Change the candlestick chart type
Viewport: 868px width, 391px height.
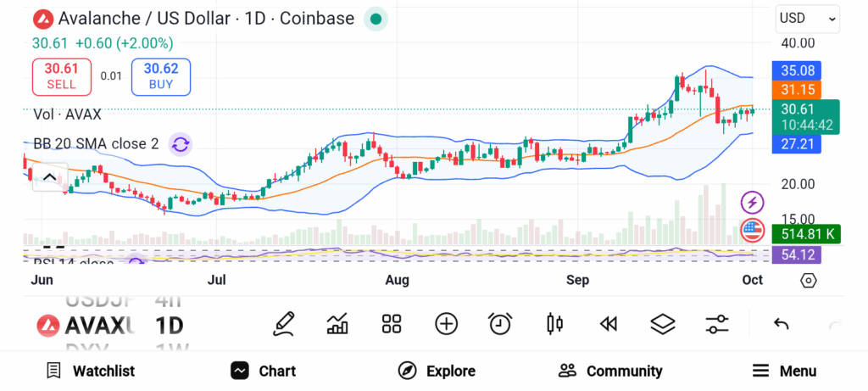tap(555, 323)
